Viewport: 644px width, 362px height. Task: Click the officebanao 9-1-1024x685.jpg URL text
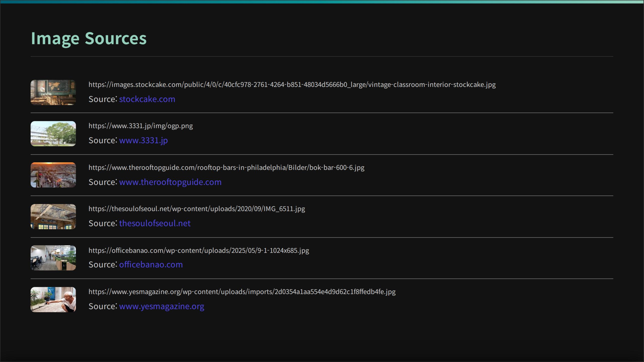[x=199, y=251]
